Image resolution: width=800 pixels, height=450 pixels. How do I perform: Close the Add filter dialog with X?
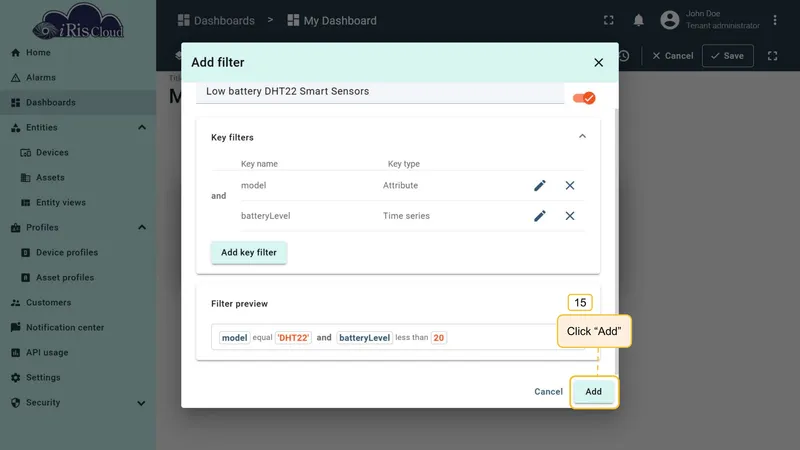click(598, 62)
